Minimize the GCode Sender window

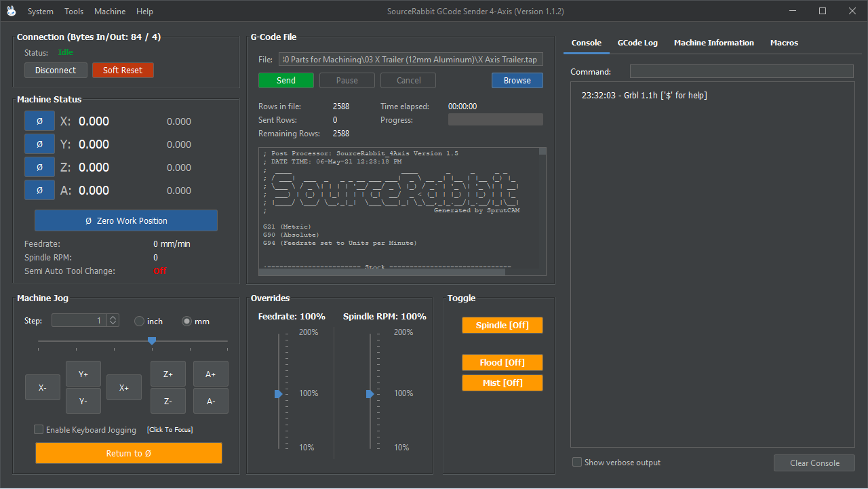click(x=791, y=11)
